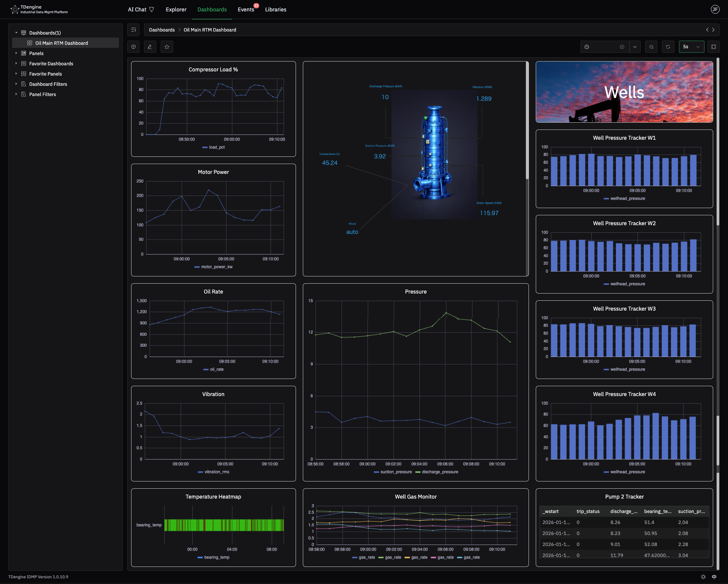
Task: Hide the load_pct series in Compressor Load legend
Action: point(214,147)
